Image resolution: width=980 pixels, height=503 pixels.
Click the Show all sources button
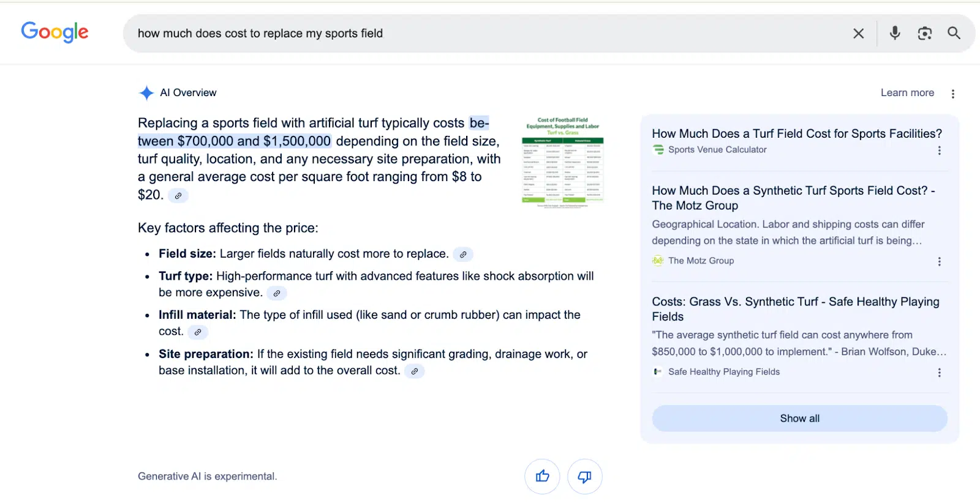tap(800, 419)
